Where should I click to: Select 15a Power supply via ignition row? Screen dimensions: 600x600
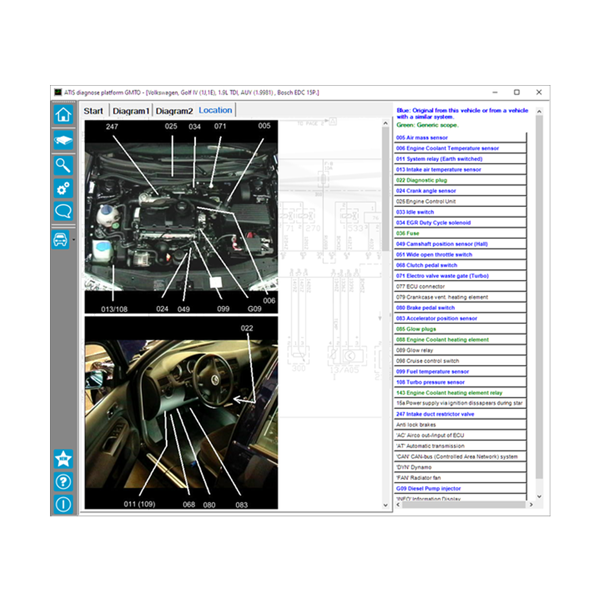click(460, 403)
